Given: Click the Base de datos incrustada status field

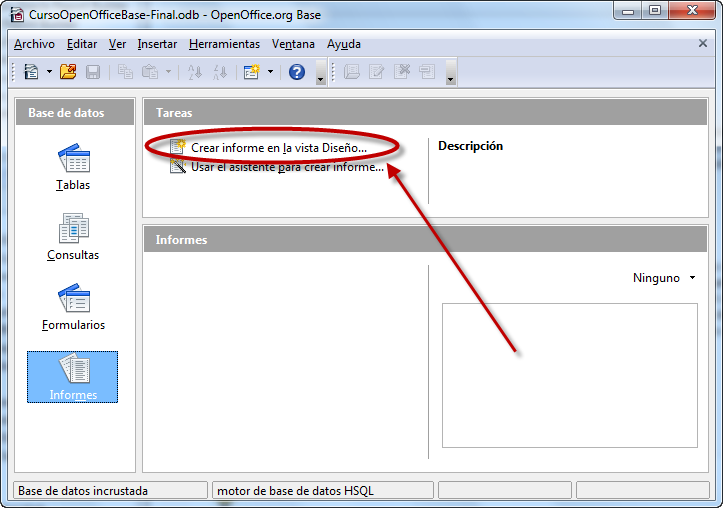Looking at the screenshot, I should pyautogui.click(x=111, y=490).
